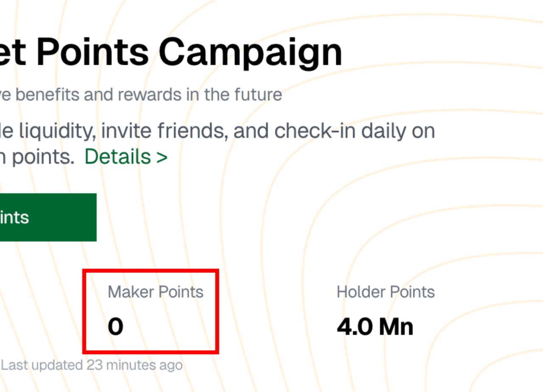Click the 23 minutes ago text

134,365
